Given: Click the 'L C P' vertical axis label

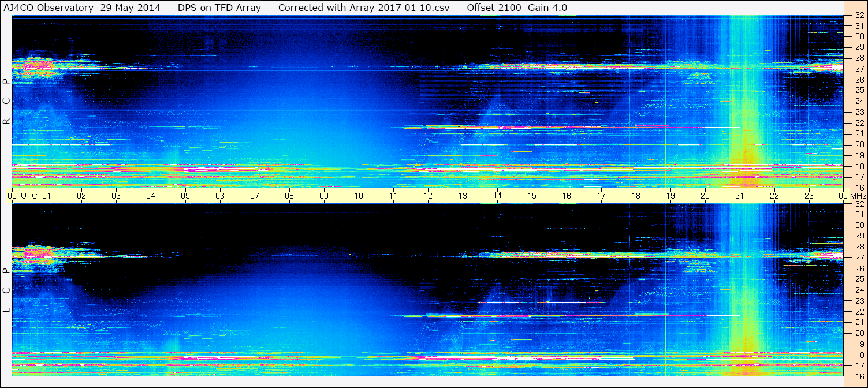Looking at the screenshot, I should point(6,290).
